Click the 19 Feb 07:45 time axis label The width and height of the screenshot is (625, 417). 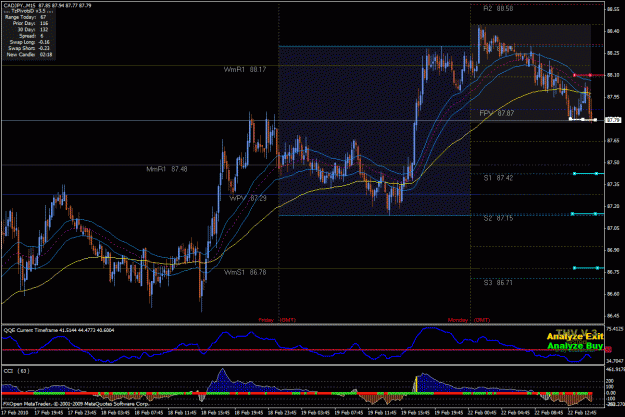point(349,413)
